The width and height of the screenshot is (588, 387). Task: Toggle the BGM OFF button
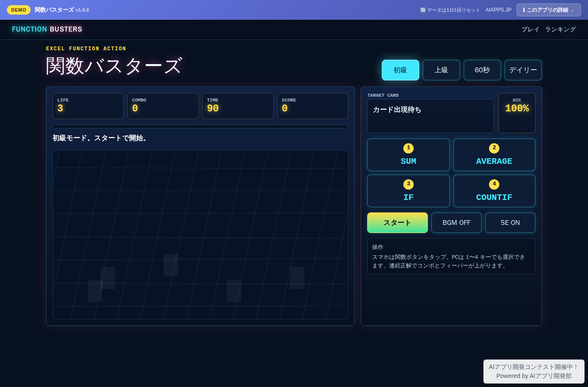click(456, 223)
